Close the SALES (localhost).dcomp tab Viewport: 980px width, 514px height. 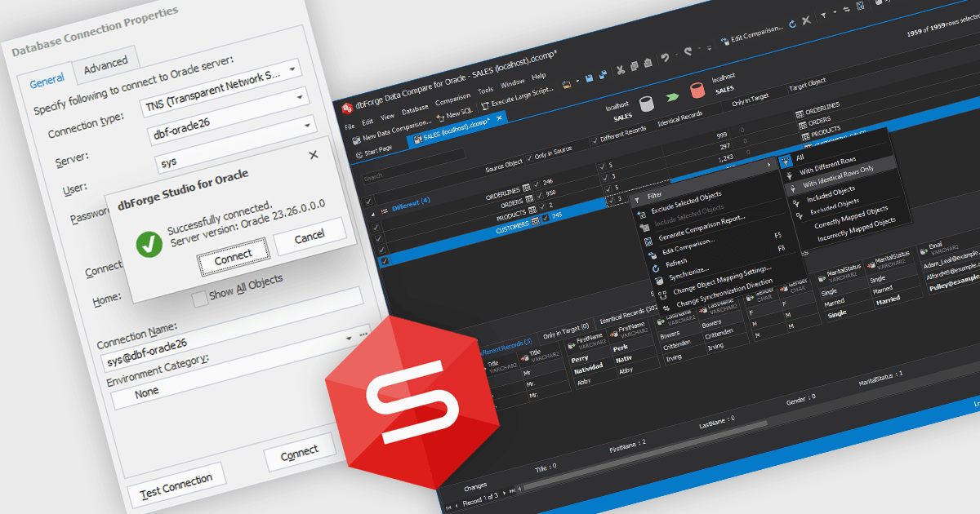pyautogui.click(x=500, y=118)
